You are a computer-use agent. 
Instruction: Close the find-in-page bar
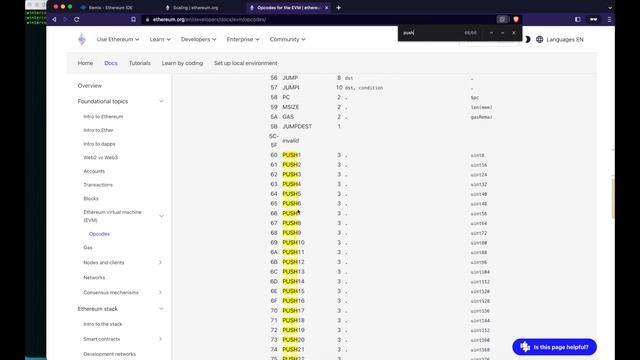pyautogui.click(x=513, y=33)
